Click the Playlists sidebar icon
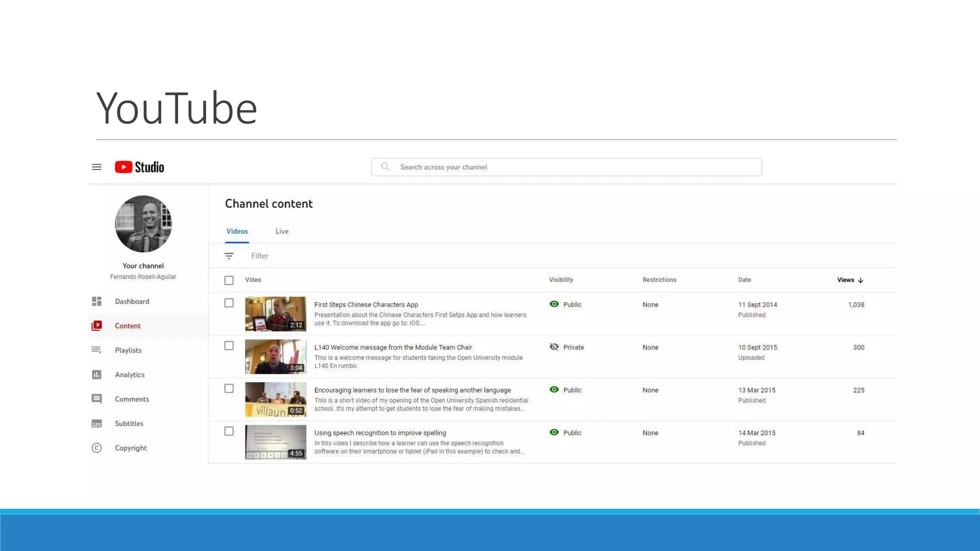 tap(97, 350)
